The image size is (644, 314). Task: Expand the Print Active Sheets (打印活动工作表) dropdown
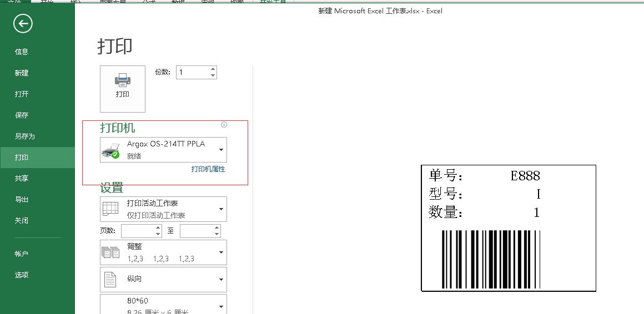[x=163, y=209]
